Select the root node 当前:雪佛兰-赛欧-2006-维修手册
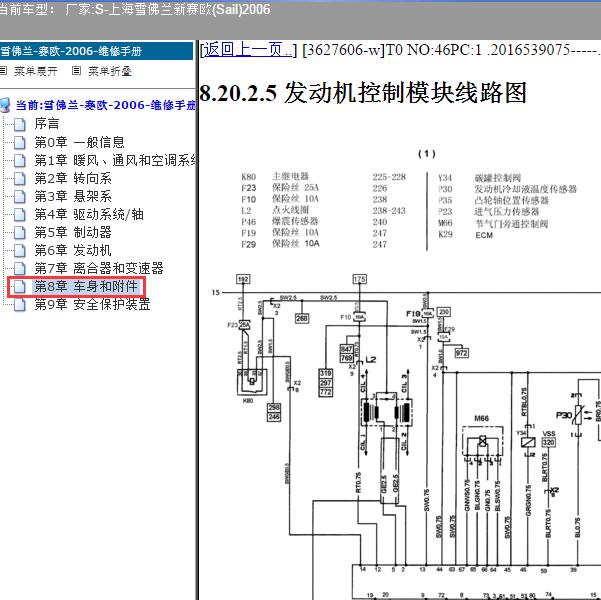Image resolution: width=601 pixels, height=600 pixels. tap(105, 105)
